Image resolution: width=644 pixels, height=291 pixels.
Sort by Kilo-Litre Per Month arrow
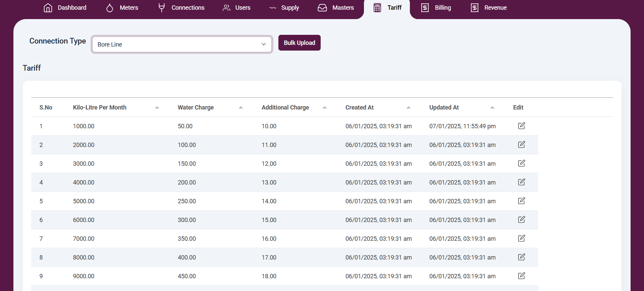pos(157,107)
